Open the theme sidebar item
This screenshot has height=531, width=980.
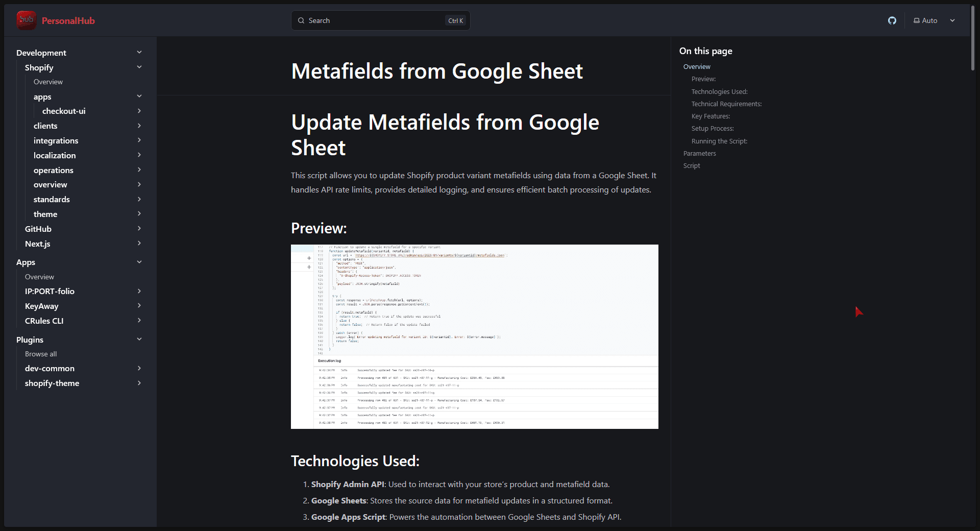45,214
